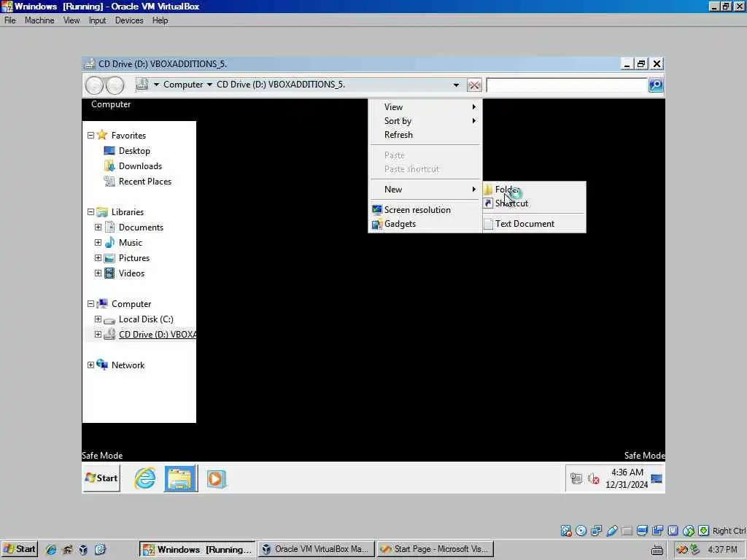Click the mouse integration status icon
The height and width of the screenshot is (560, 747).
click(689, 531)
